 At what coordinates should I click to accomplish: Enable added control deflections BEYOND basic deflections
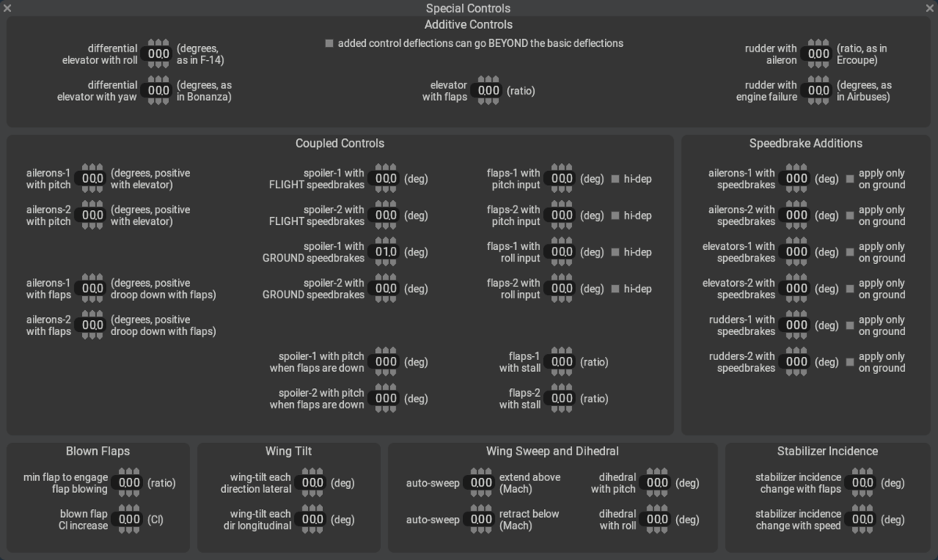point(329,44)
